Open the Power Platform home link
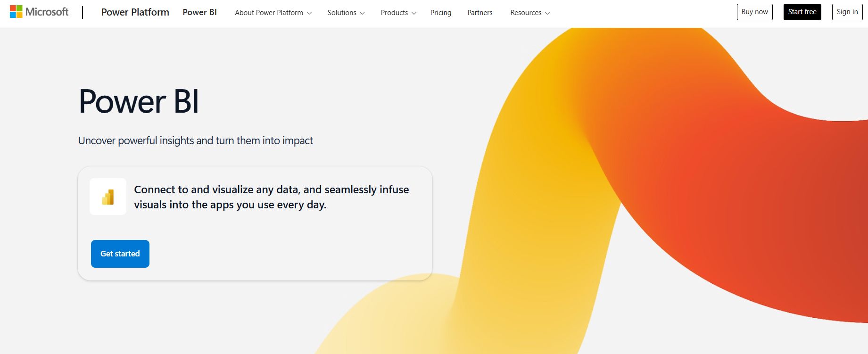 [x=135, y=12]
